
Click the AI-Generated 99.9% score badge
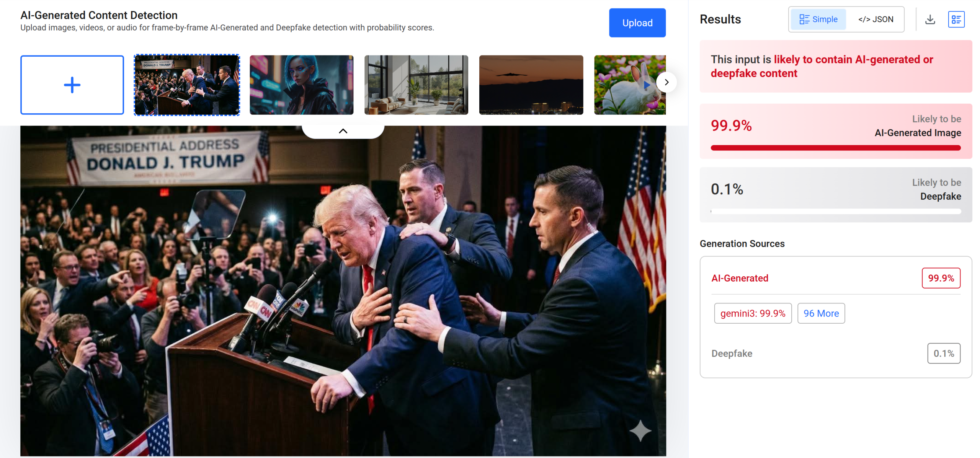click(941, 278)
